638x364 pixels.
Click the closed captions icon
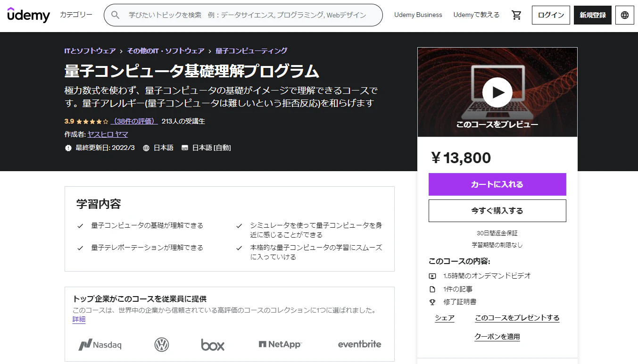click(185, 148)
